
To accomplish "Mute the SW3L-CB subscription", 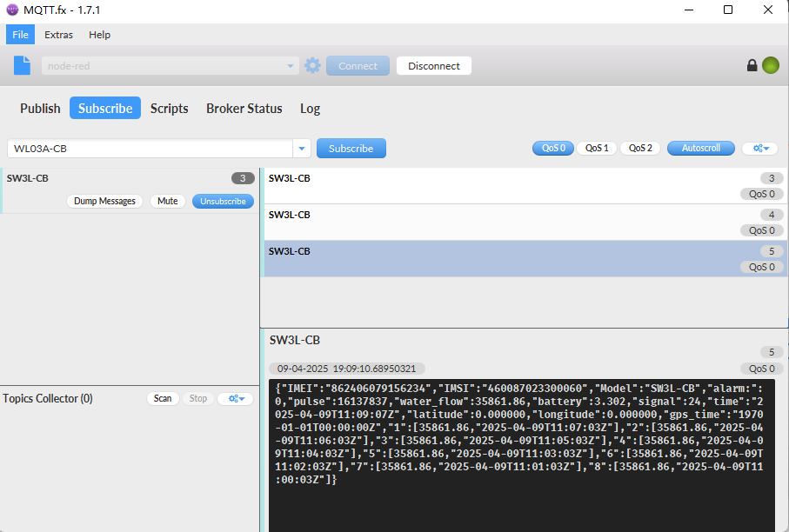I will (x=168, y=201).
